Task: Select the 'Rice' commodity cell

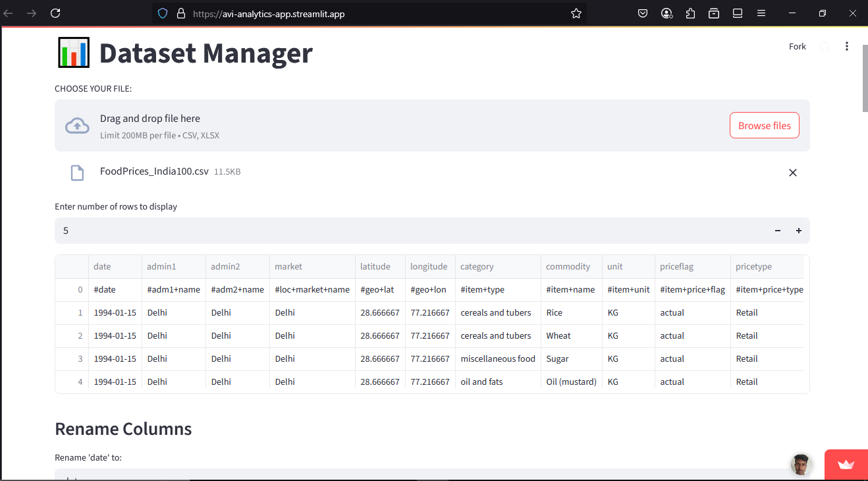Action: (x=572, y=312)
